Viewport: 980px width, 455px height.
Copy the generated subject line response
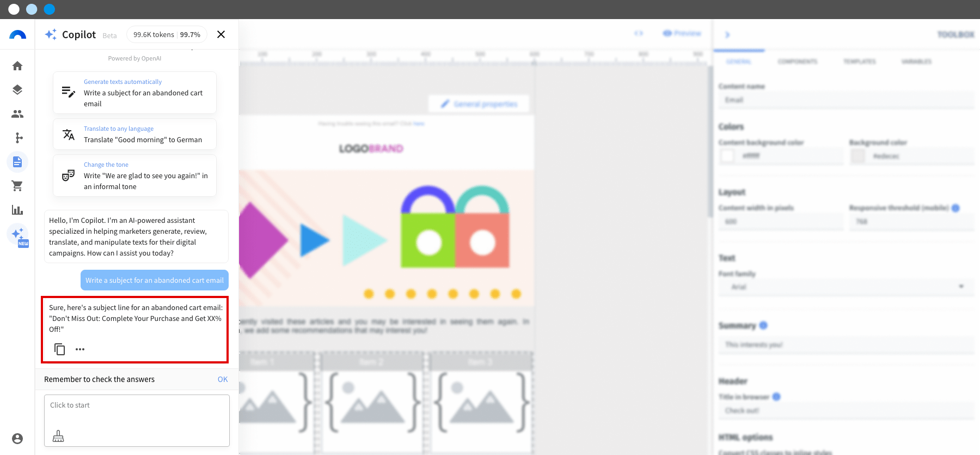60,349
